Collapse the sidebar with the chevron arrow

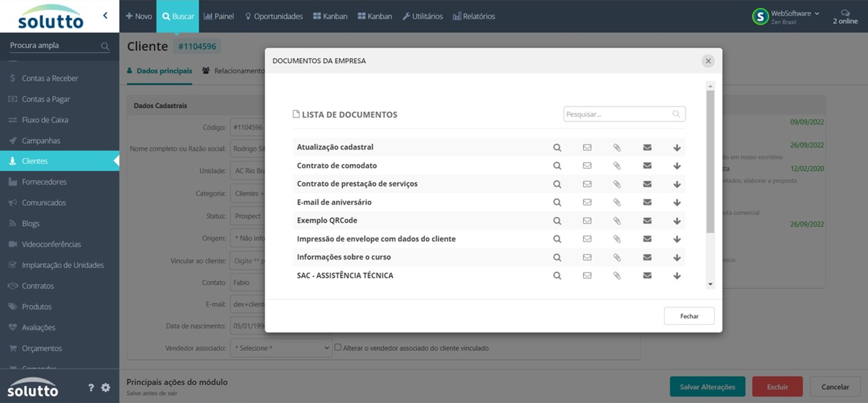[x=105, y=15]
